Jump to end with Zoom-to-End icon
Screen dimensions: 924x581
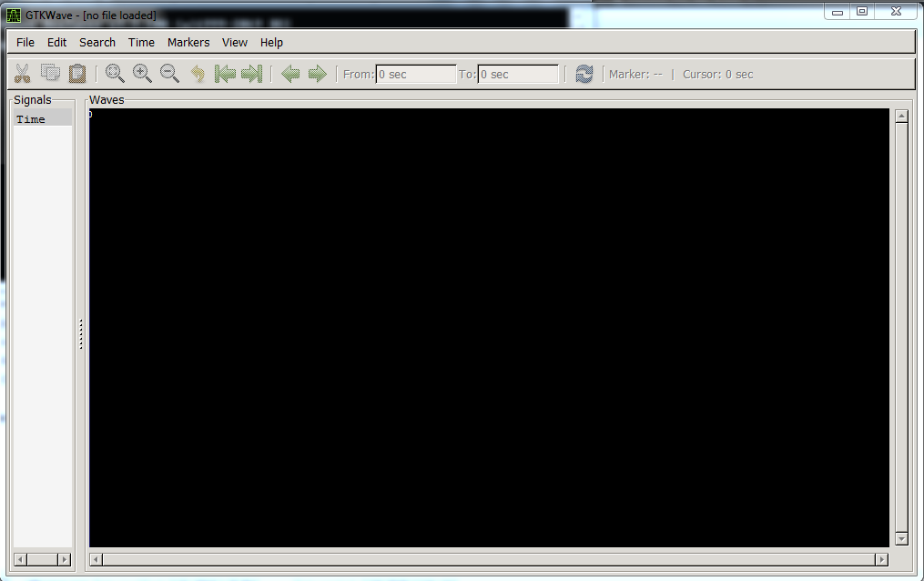252,74
